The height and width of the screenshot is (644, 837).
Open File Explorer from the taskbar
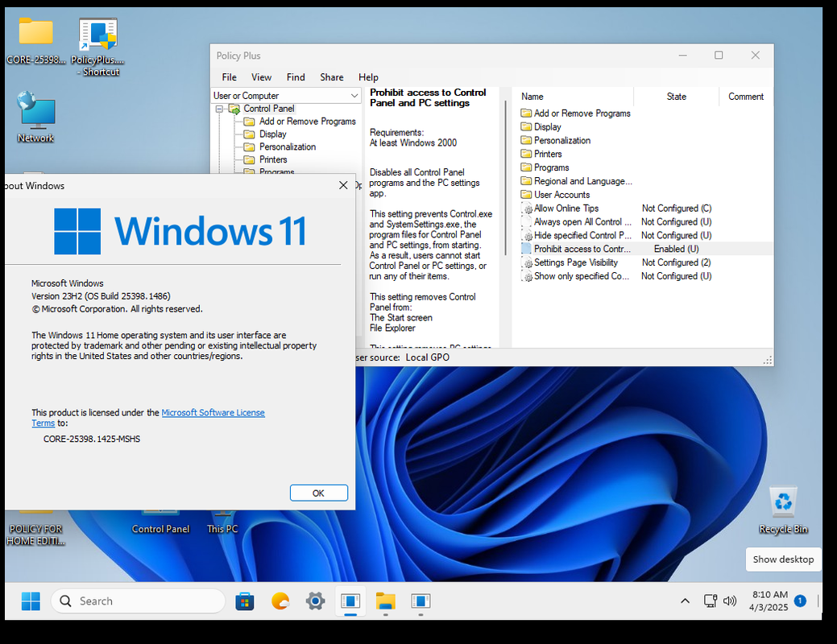(x=385, y=601)
